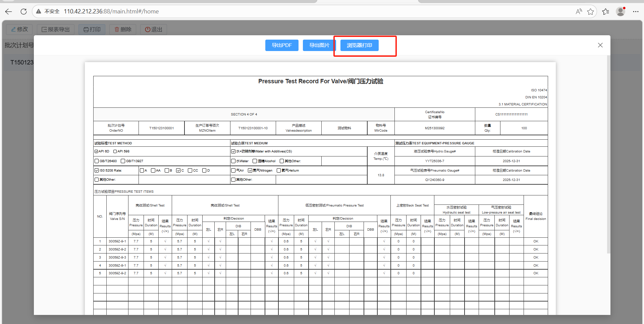Close the print preview dialog

click(x=600, y=45)
